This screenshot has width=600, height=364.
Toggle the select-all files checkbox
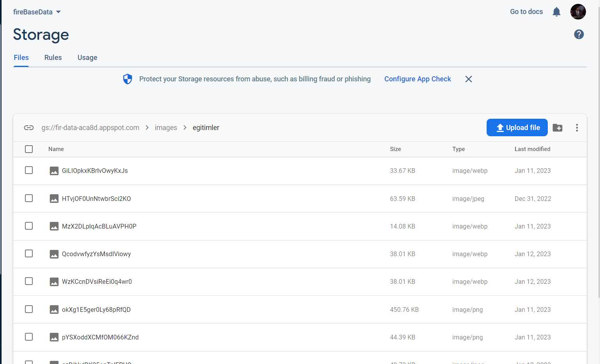[29, 149]
